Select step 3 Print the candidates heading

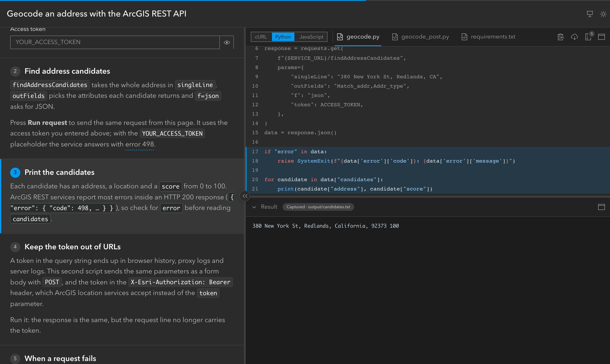(x=59, y=172)
